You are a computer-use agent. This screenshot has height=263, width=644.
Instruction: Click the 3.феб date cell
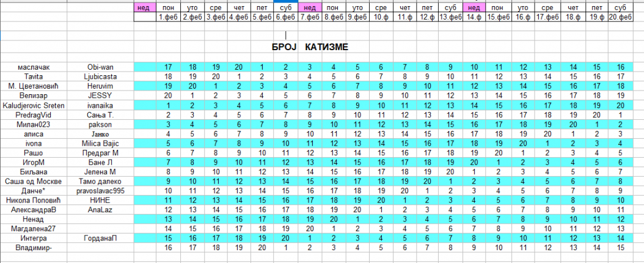[215, 17]
